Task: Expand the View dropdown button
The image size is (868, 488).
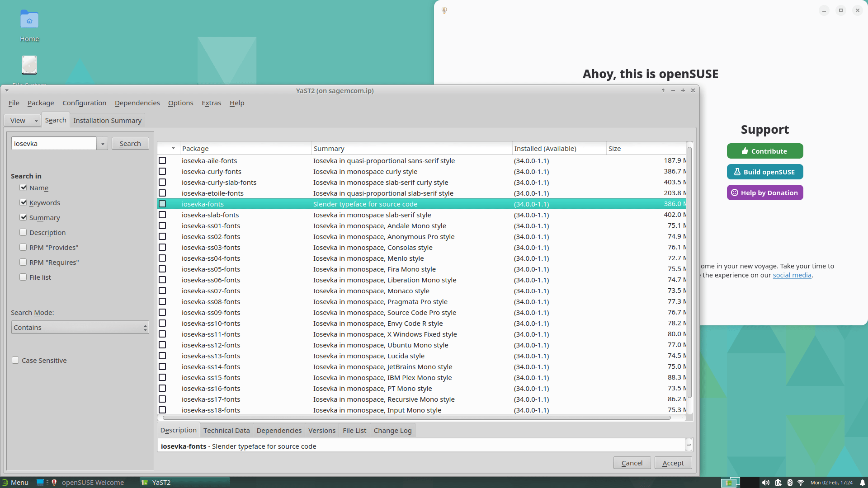Action: pos(22,121)
